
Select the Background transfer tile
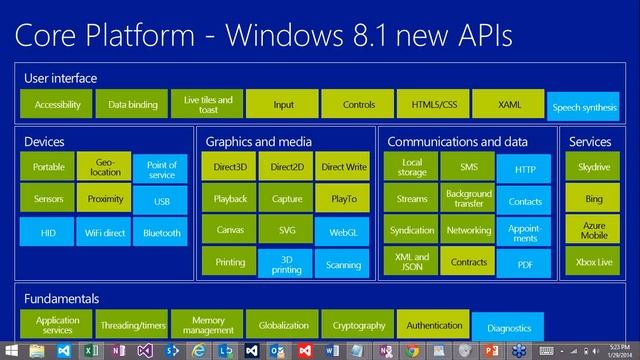coord(468,198)
